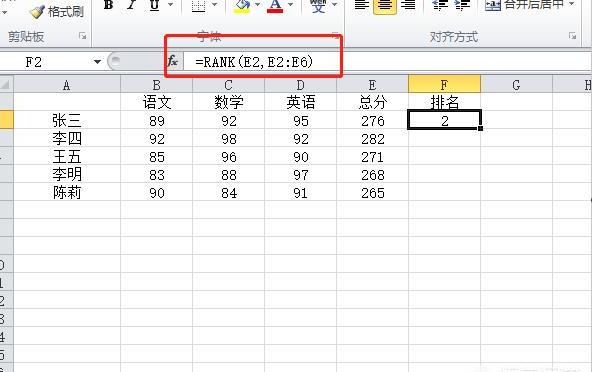Align text to the left
Image resolution: width=592 pixels, height=372 pixels.
tap(362, 5)
